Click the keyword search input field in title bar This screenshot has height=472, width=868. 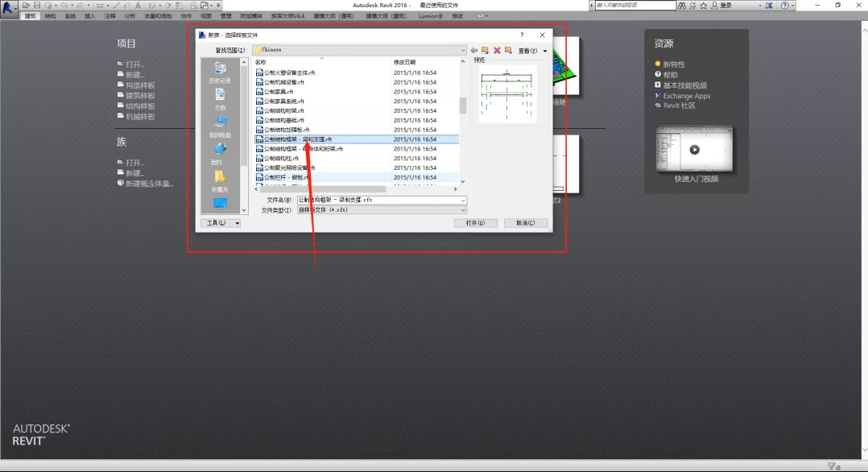tap(635, 5)
